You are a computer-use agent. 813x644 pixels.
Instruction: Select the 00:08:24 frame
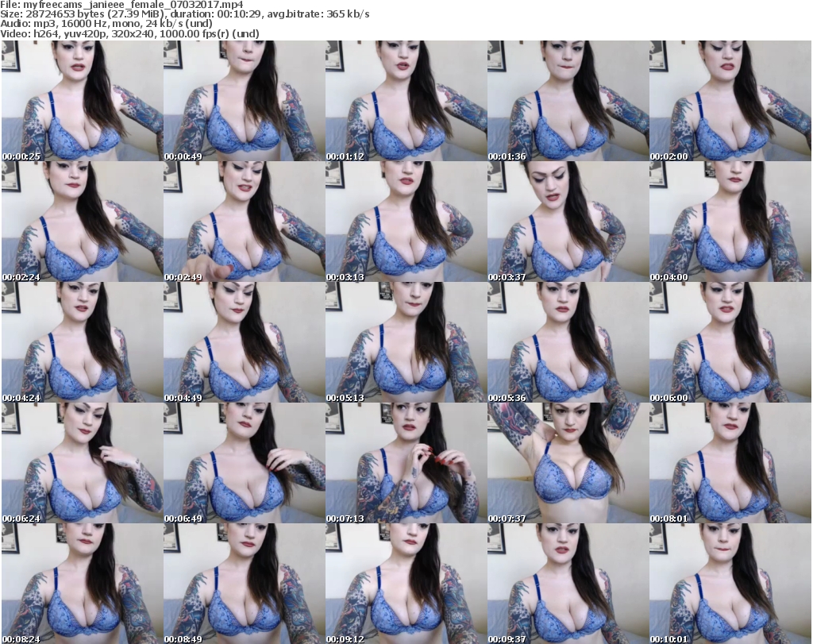click(x=82, y=584)
